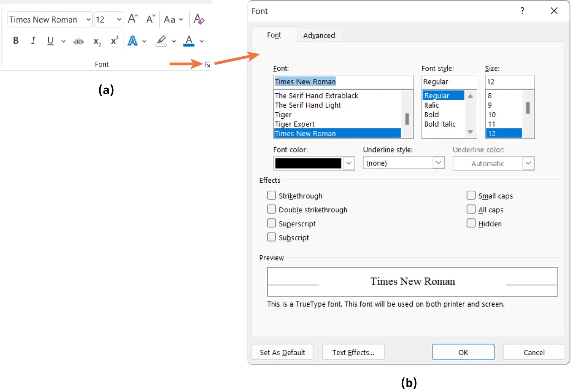Image resolution: width=571 pixels, height=392 pixels.
Task: Open the Font Color dropdown arrow
Action: pos(201,41)
